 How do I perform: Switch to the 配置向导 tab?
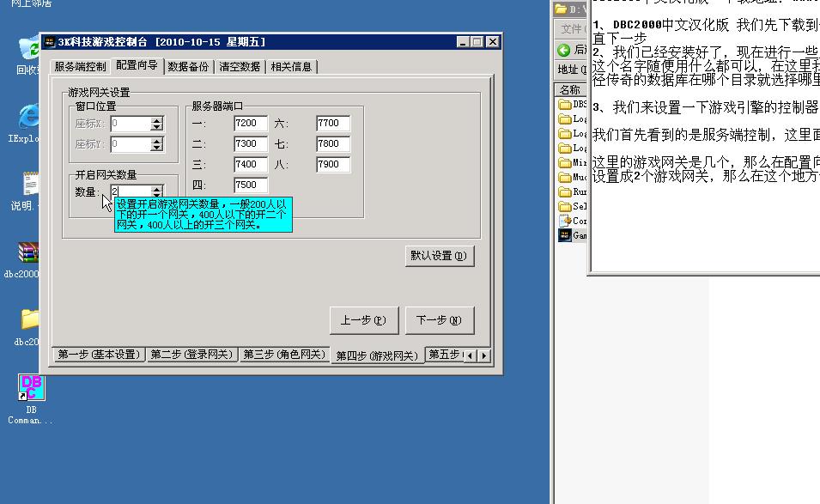pos(137,65)
